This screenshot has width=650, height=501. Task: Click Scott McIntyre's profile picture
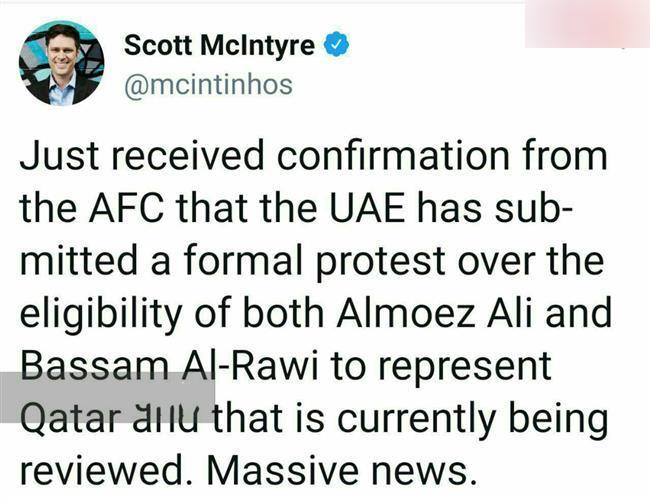(62, 62)
